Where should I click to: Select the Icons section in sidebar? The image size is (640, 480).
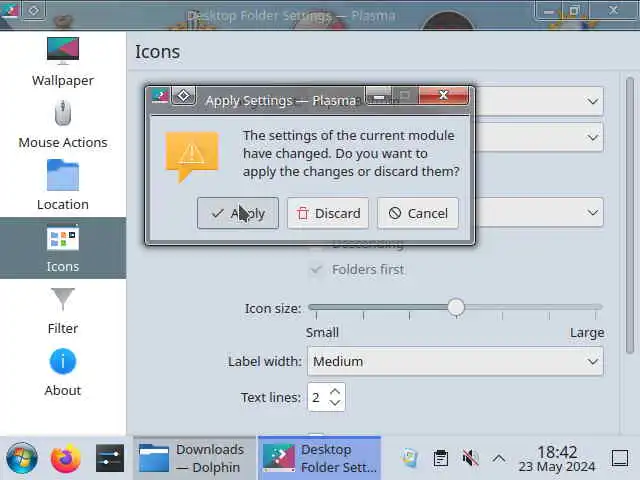[x=63, y=248]
